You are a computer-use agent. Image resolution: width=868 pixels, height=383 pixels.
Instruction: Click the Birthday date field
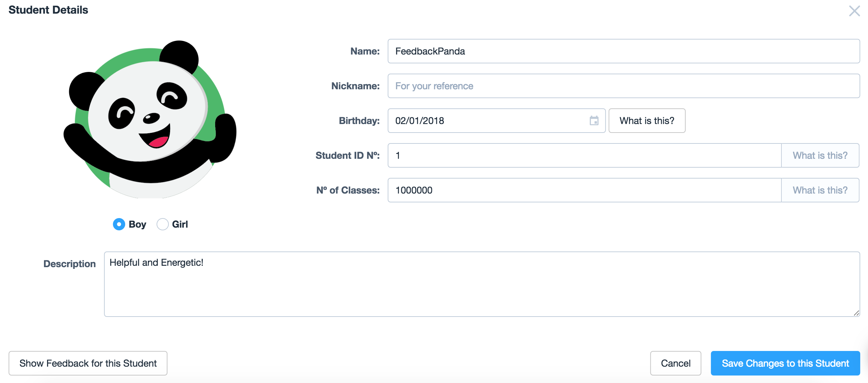pos(496,121)
